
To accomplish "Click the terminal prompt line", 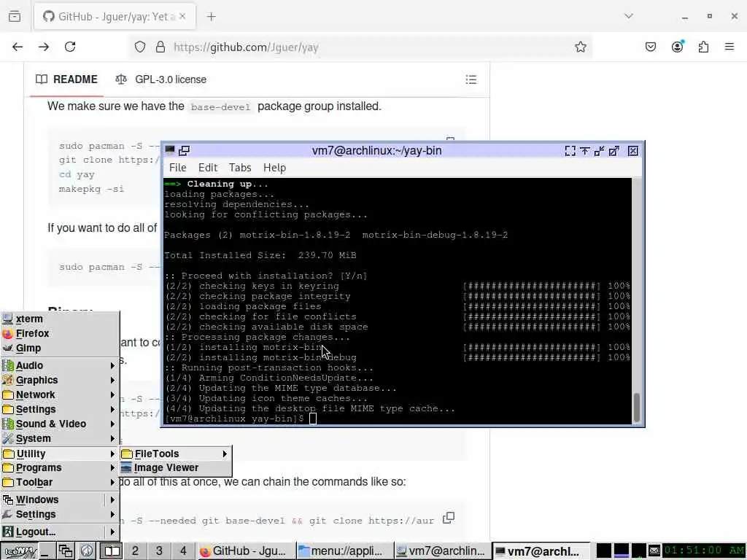I will (x=240, y=419).
